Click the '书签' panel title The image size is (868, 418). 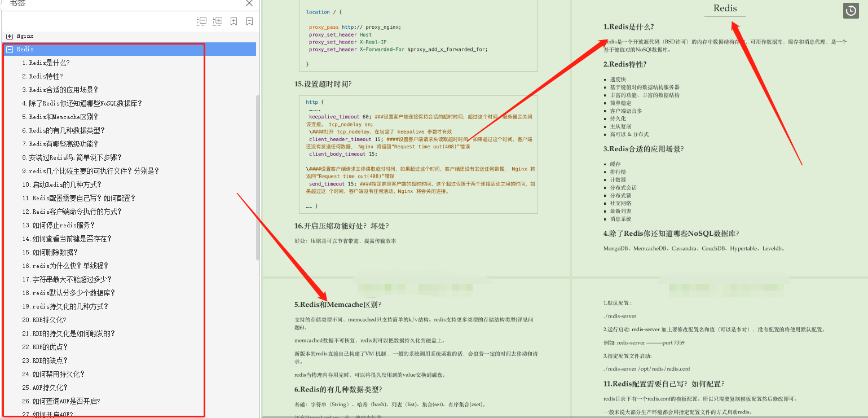point(17,3)
